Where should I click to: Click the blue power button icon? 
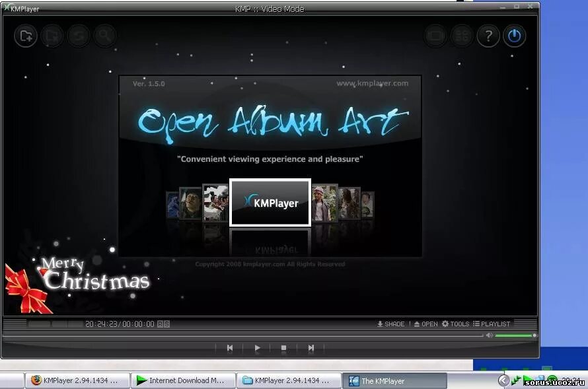coord(515,36)
